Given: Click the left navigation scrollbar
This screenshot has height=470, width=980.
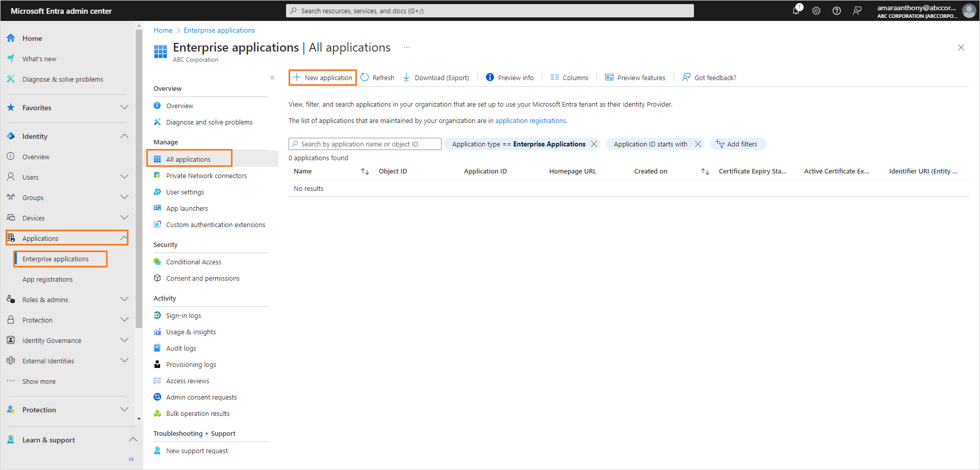Looking at the screenshot, I should click(139, 179).
